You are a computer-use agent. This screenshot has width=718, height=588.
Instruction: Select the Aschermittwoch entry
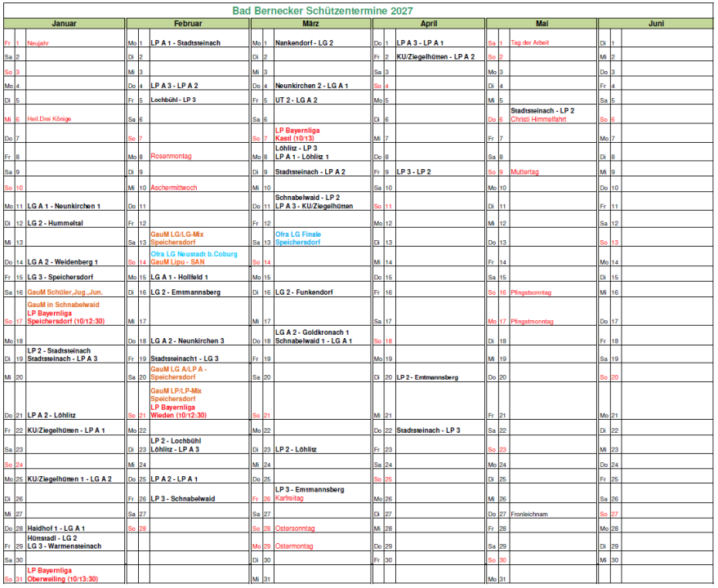[x=173, y=188]
